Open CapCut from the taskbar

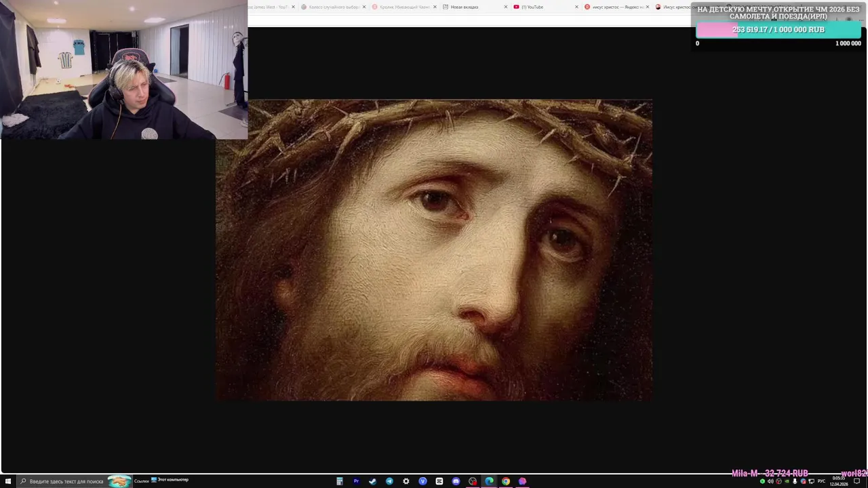coord(439,481)
